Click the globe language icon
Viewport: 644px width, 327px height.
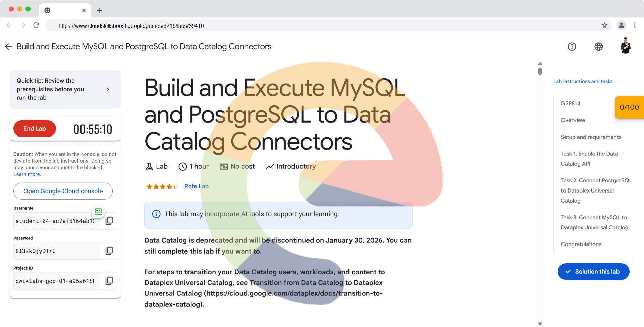598,47
